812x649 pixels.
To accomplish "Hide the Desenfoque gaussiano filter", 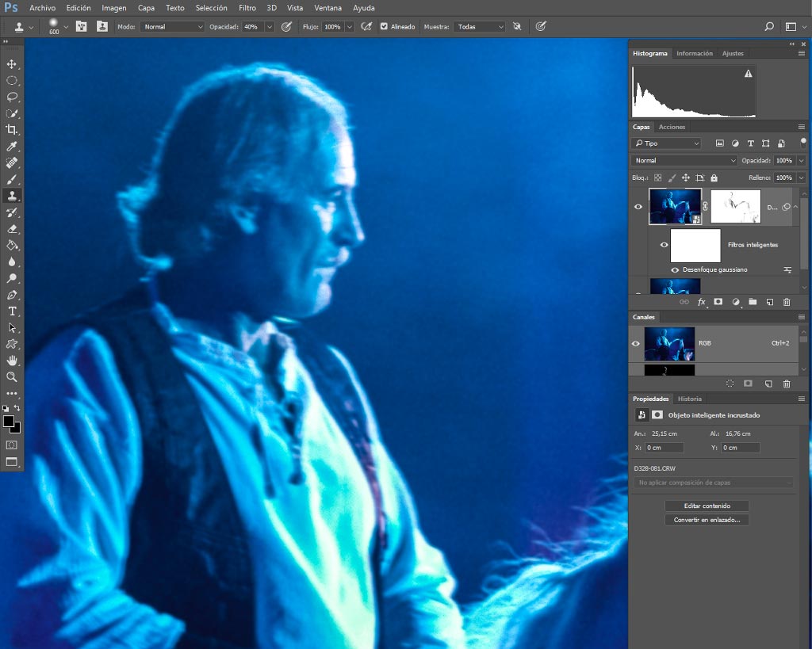I will point(675,269).
